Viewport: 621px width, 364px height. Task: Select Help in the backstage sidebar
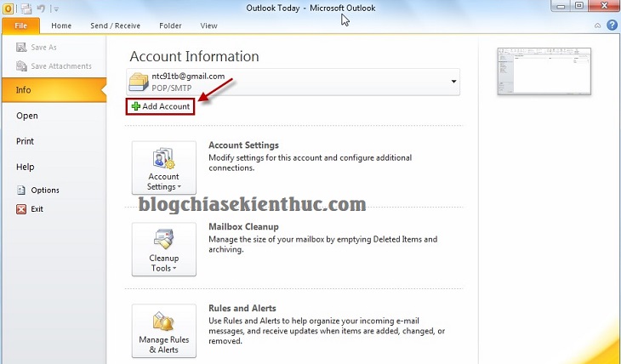click(x=25, y=167)
